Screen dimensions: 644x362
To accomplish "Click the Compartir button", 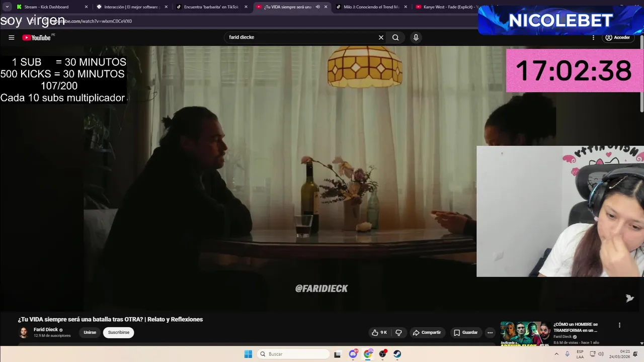I will click(x=427, y=332).
